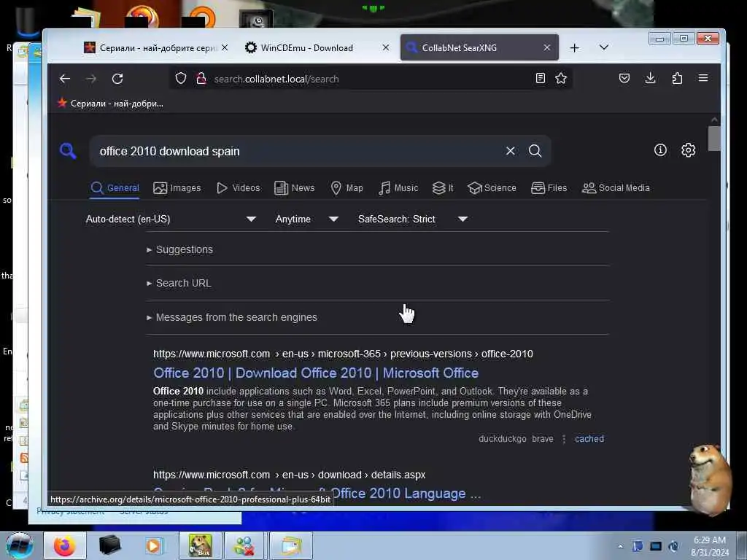Open the Anytime time range dropdown
747x560 pixels.
(x=307, y=219)
